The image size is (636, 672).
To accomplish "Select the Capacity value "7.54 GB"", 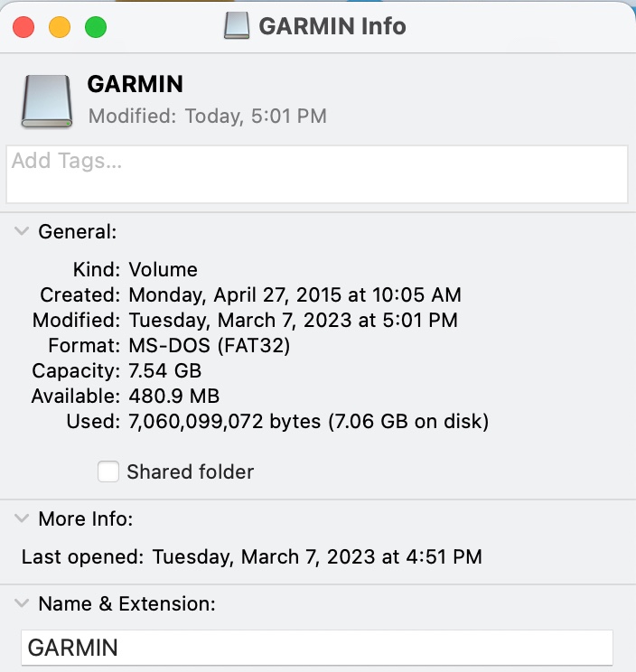I will tap(165, 370).
